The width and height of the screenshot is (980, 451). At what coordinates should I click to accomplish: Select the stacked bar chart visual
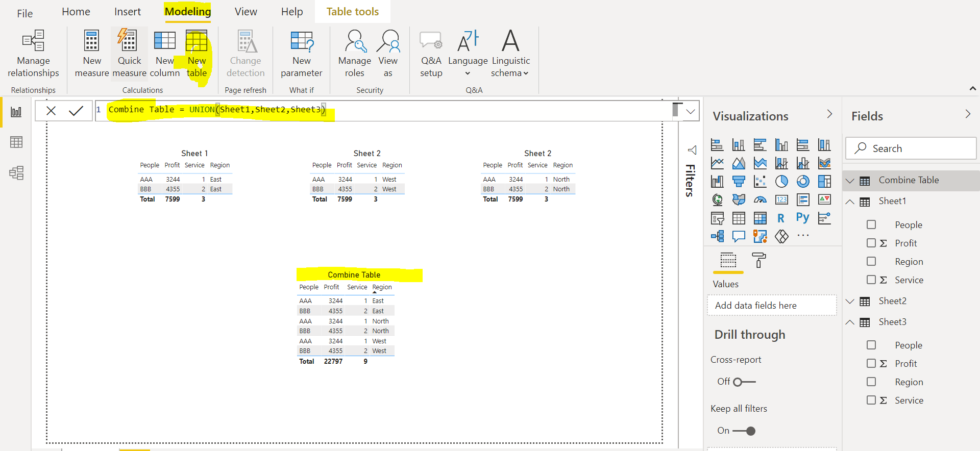[x=717, y=145]
